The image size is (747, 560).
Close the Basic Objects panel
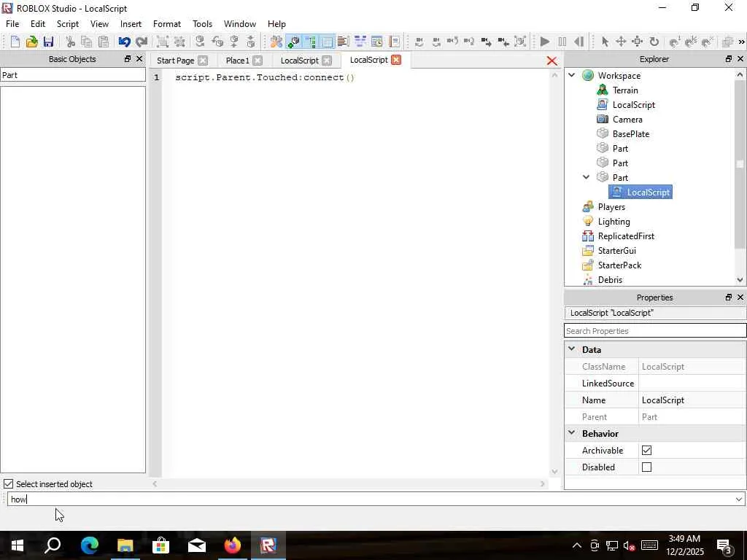point(139,58)
